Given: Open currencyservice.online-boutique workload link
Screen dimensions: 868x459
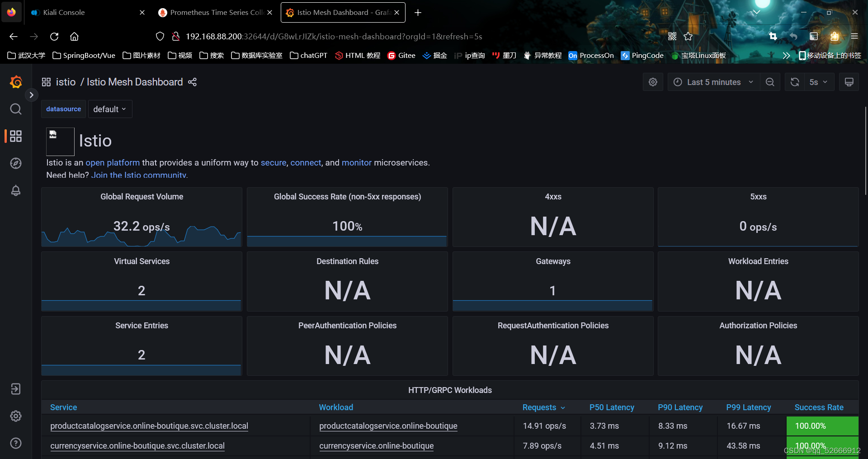Looking at the screenshot, I should click(x=376, y=446).
